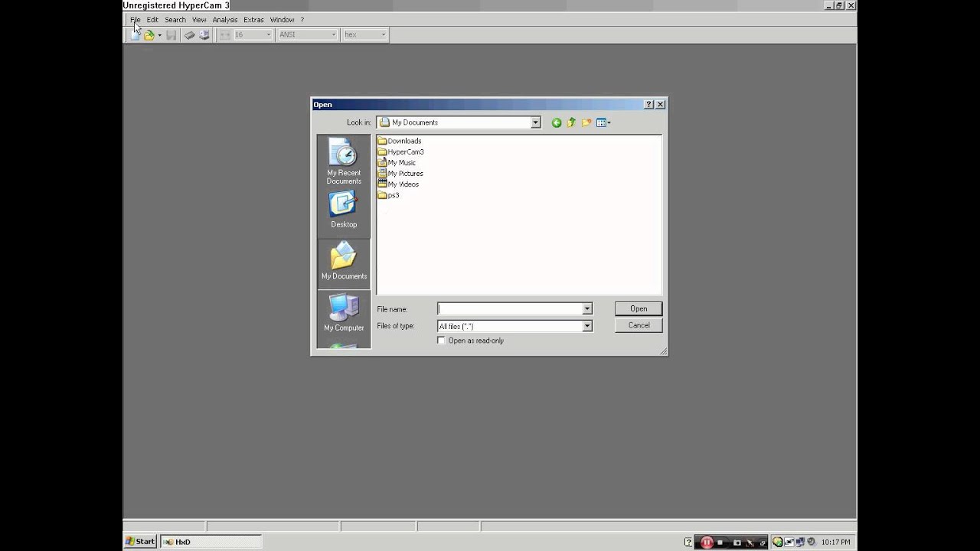Select the My Pictures folder

[x=400, y=173]
